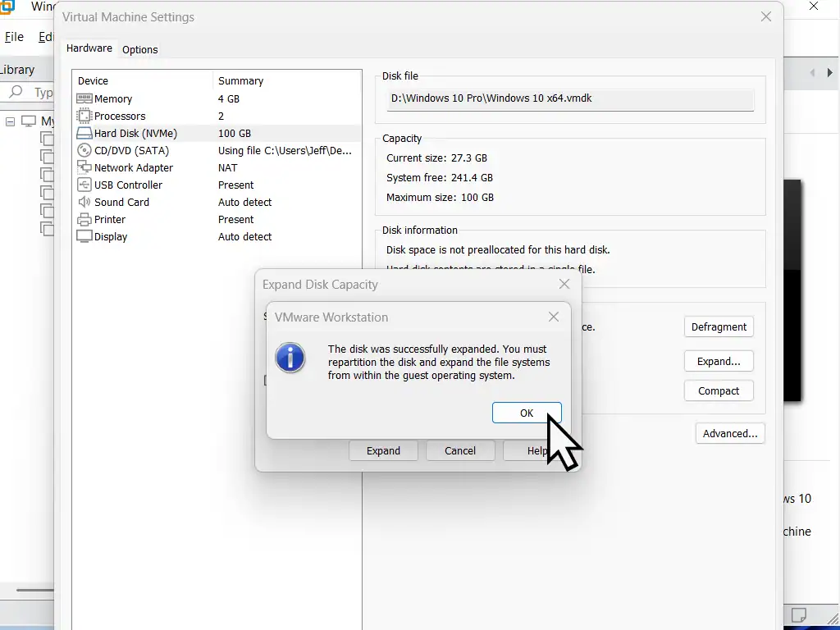Screen dimensions: 840x630
Task: Click the Memory device icon
Action: point(84,98)
